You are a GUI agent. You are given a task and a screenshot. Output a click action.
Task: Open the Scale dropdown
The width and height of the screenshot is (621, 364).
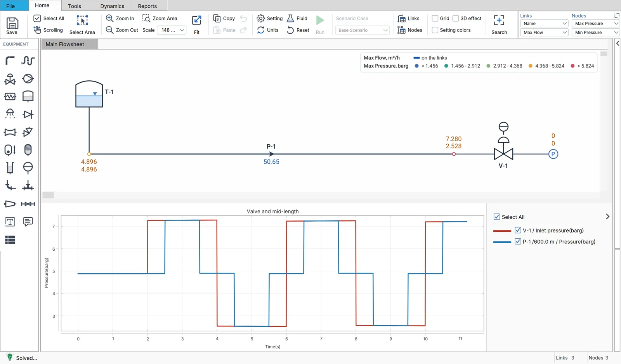tap(172, 30)
